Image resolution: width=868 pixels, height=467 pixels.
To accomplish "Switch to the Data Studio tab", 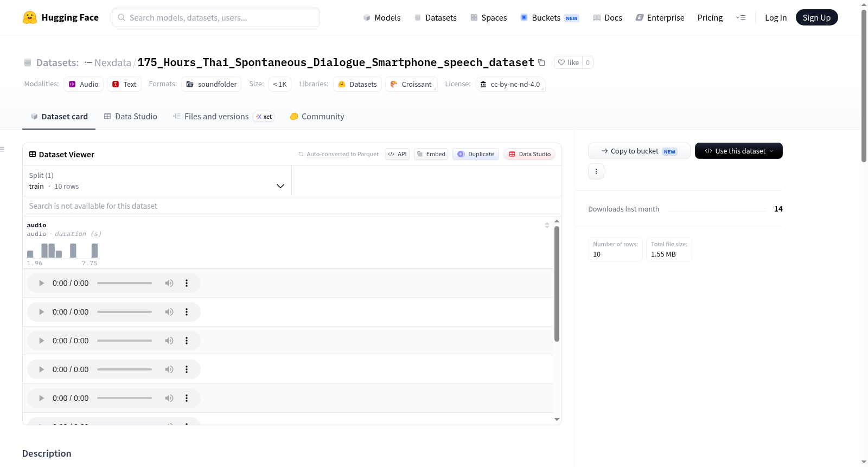I will (131, 117).
